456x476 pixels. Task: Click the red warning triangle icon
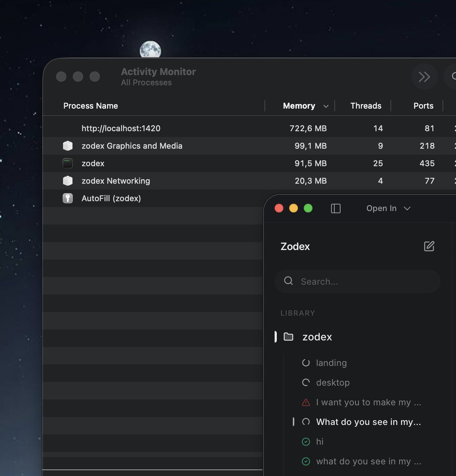(x=306, y=402)
